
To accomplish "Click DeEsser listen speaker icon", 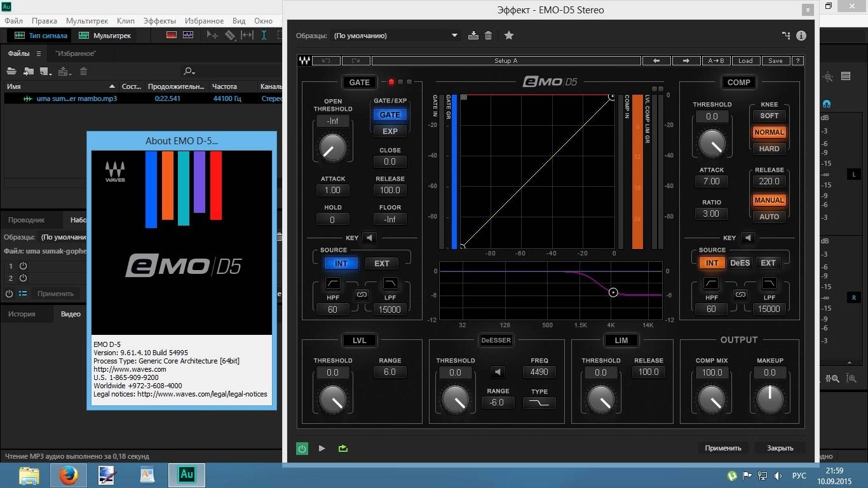I will 498,372.
